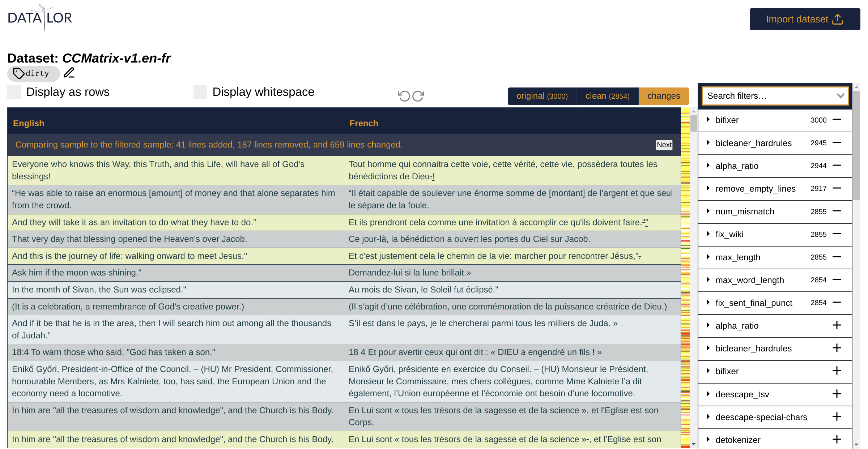Click the pencil edit tags icon

pos(69,73)
